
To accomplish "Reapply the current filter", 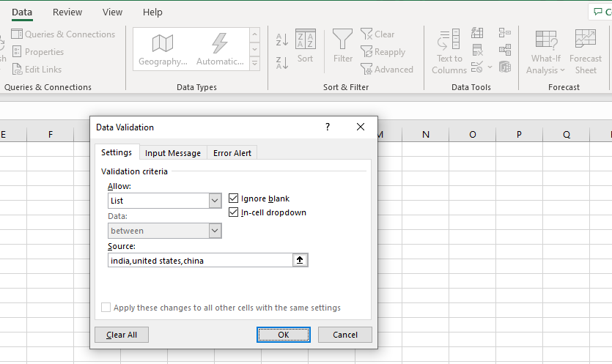I will click(383, 51).
